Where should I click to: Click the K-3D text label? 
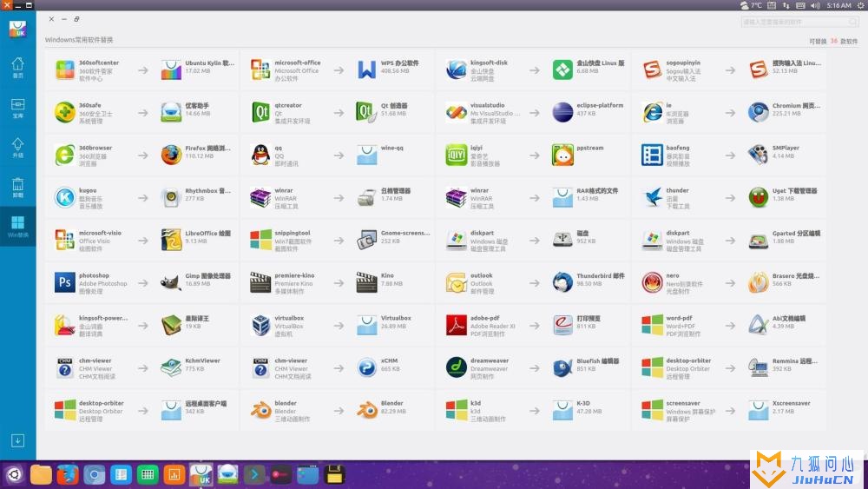(583, 403)
